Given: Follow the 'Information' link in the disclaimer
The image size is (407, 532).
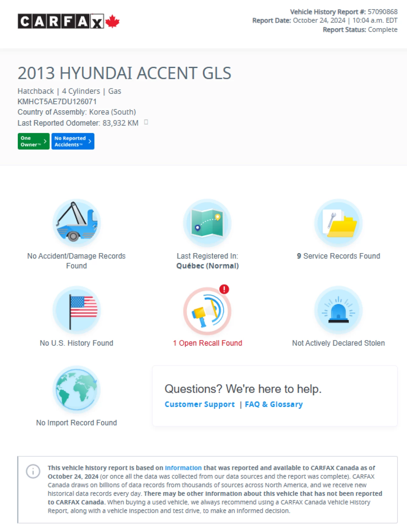Looking at the screenshot, I should (183, 468).
